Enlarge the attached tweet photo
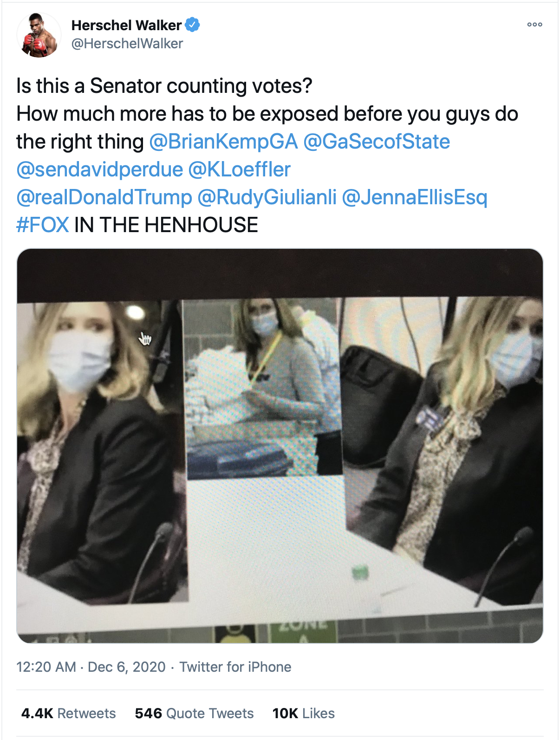Viewport: 560px width, 740px height. click(x=280, y=446)
